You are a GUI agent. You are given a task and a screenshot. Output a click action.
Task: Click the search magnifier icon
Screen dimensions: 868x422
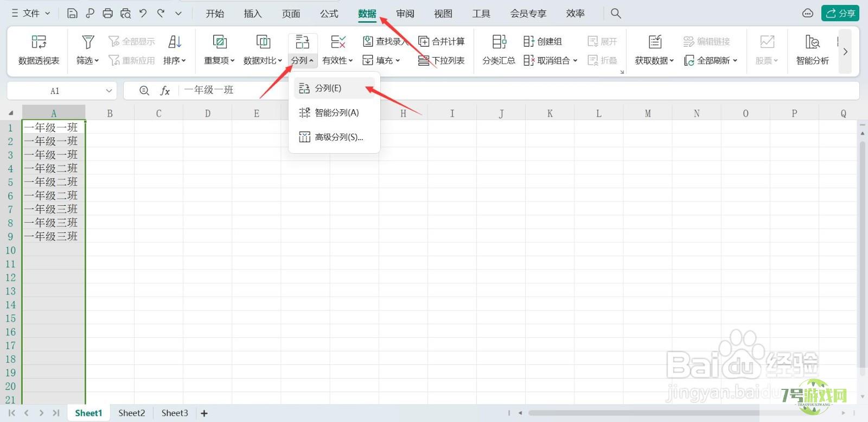pos(616,13)
